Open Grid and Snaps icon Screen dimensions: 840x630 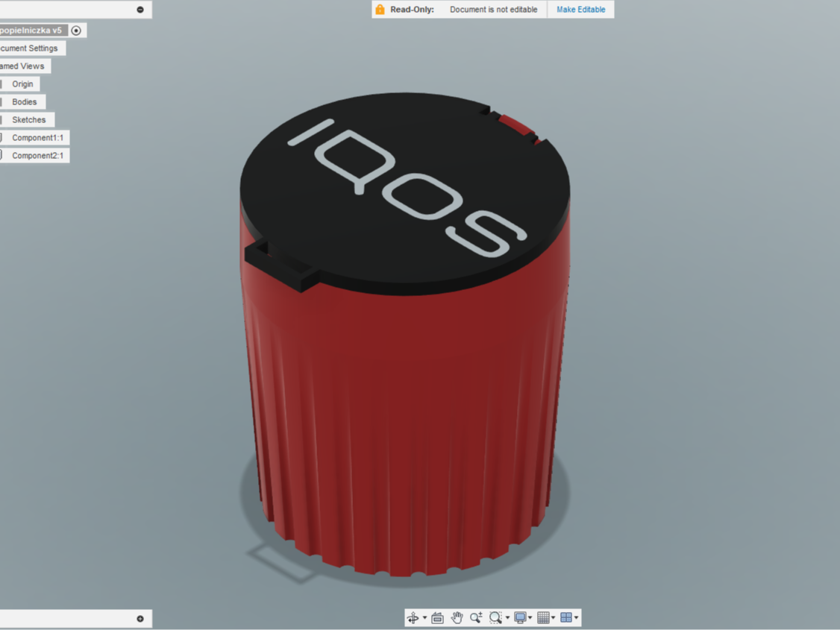coord(543,617)
